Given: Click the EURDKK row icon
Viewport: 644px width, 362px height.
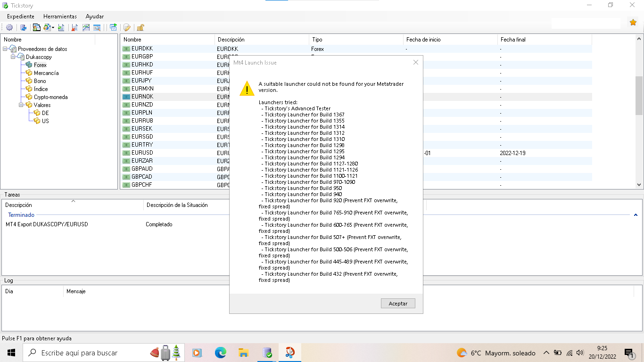Looking at the screenshot, I should (126, 49).
